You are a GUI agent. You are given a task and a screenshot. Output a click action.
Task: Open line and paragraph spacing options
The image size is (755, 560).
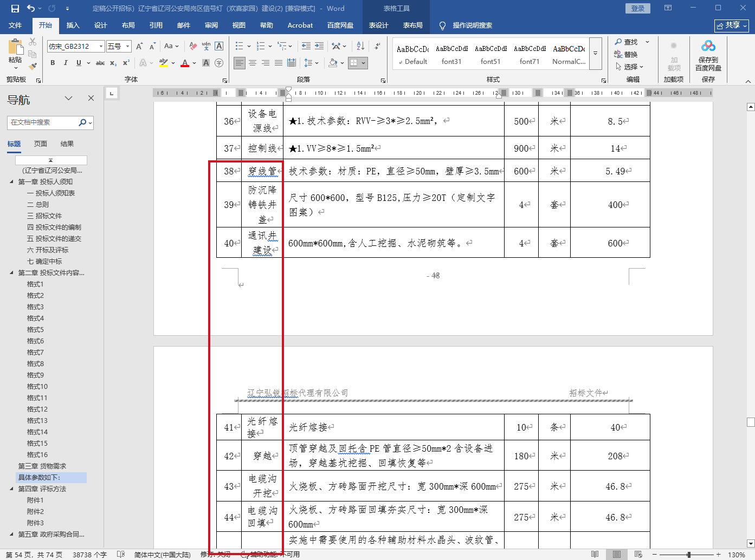coord(311,63)
